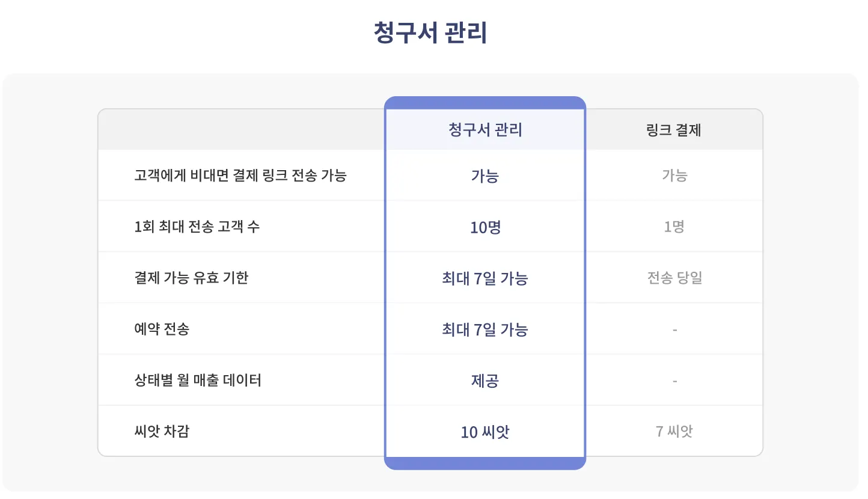This screenshot has height=499, width=868.
Task: Click the page title 청구서 관리
Action: pyautogui.click(x=430, y=33)
